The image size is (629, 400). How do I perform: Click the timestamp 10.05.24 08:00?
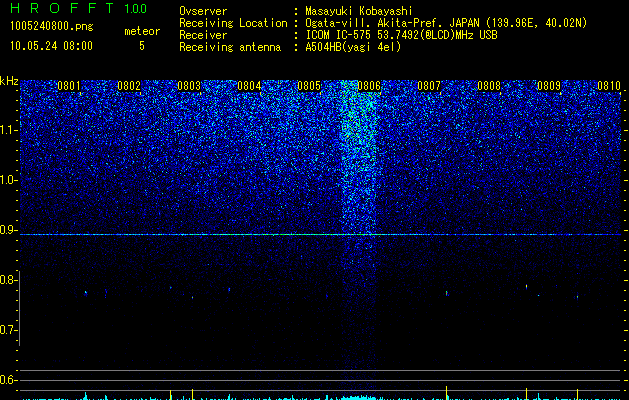click(x=51, y=46)
